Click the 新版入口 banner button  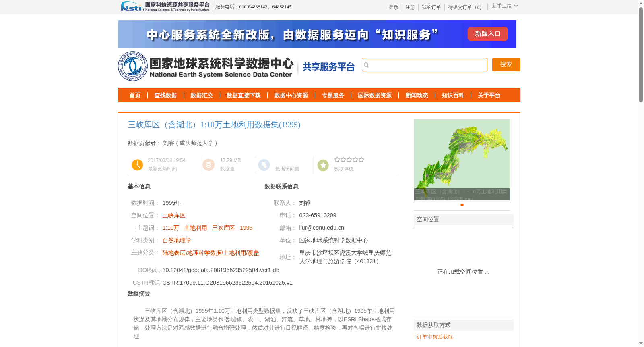487,34
